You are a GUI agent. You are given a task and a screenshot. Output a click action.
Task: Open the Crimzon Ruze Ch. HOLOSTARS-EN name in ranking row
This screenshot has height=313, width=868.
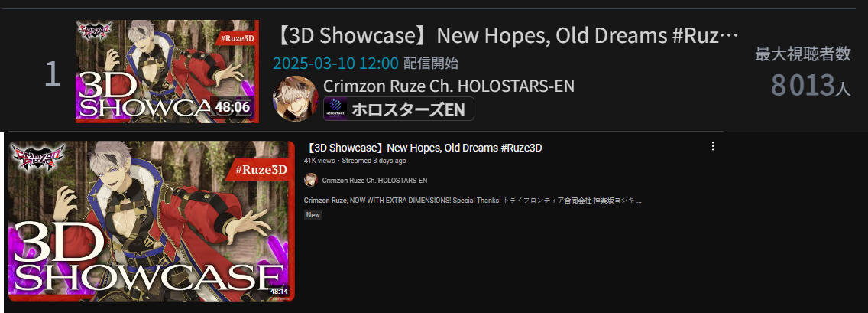click(449, 86)
